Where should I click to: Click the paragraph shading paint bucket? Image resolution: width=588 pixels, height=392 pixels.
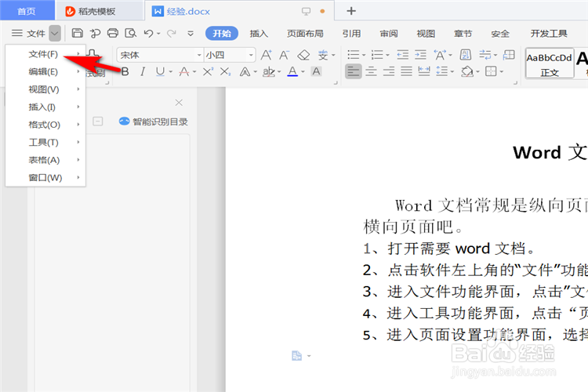tap(467, 71)
